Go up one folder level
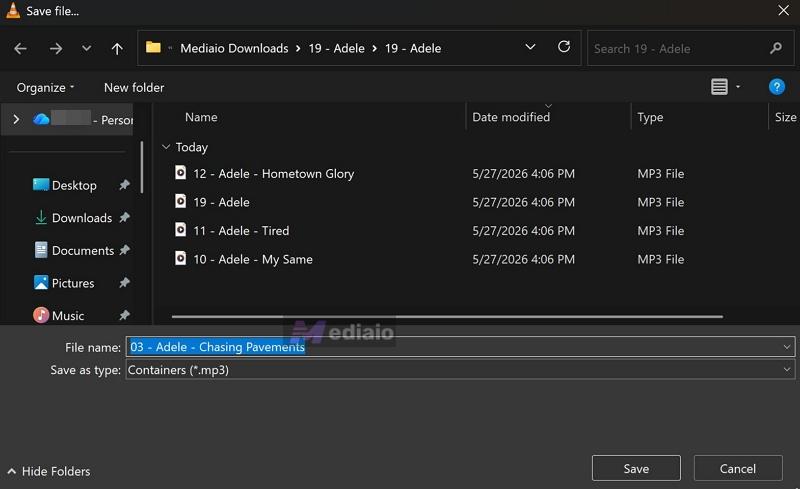 [x=117, y=48]
